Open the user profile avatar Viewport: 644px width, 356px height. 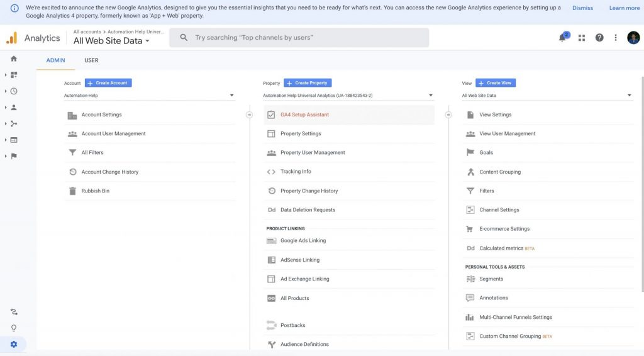pos(633,38)
